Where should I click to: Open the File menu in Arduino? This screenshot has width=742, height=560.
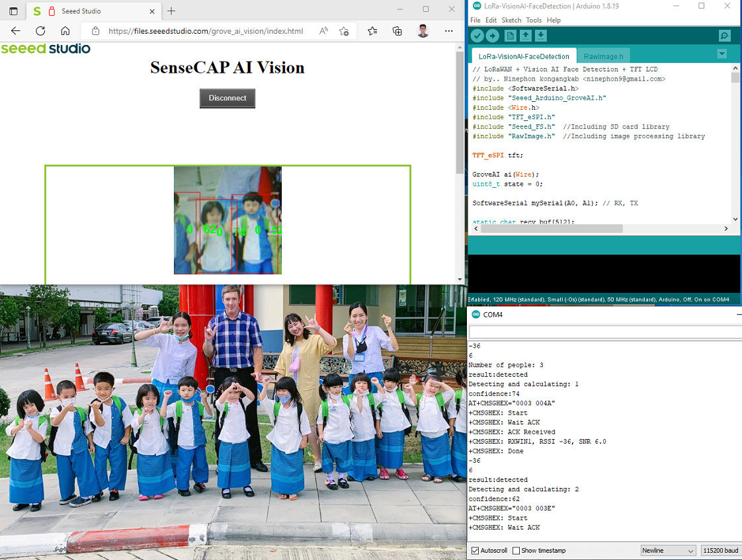pyautogui.click(x=475, y=20)
